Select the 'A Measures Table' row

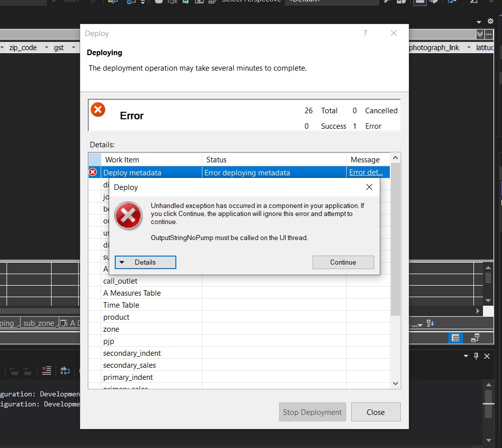239,293
